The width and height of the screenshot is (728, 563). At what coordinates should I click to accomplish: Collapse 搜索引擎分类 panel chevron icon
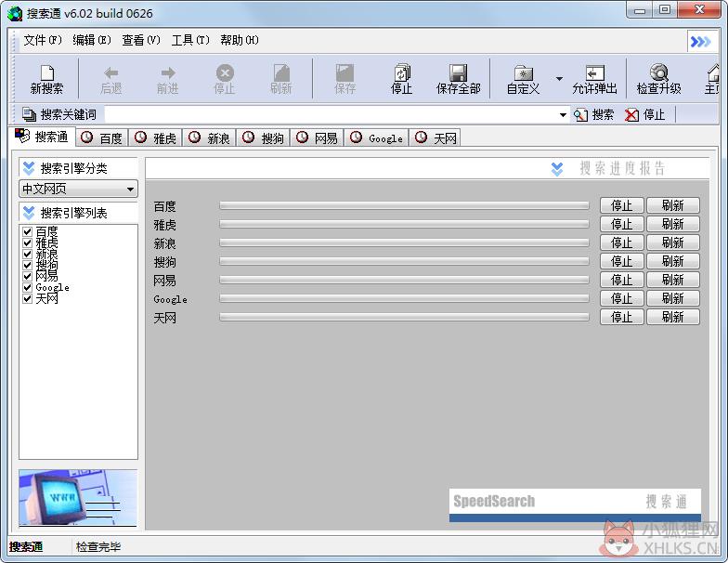[x=29, y=167]
